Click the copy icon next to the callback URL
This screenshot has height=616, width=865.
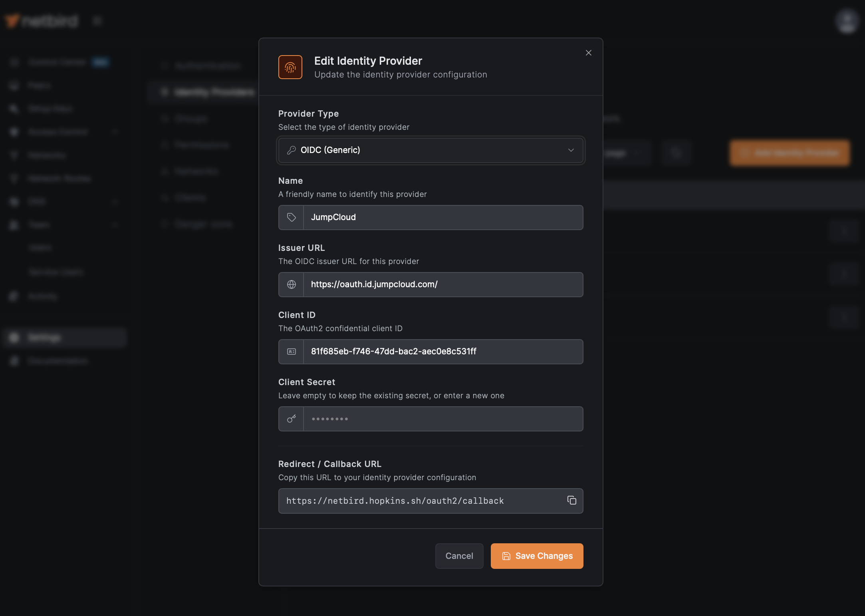[572, 501]
